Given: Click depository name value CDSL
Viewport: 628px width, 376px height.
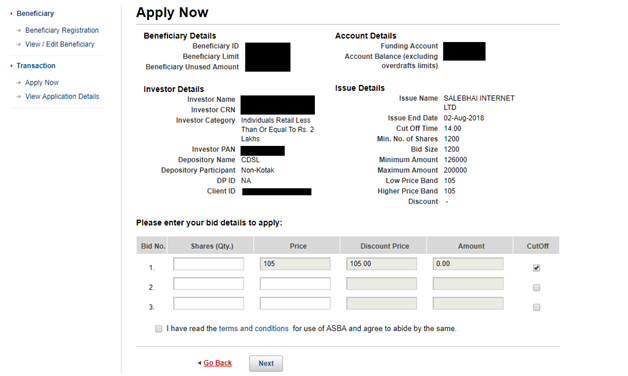Looking at the screenshot, I should pyautogui.click(x=250, y=160).
